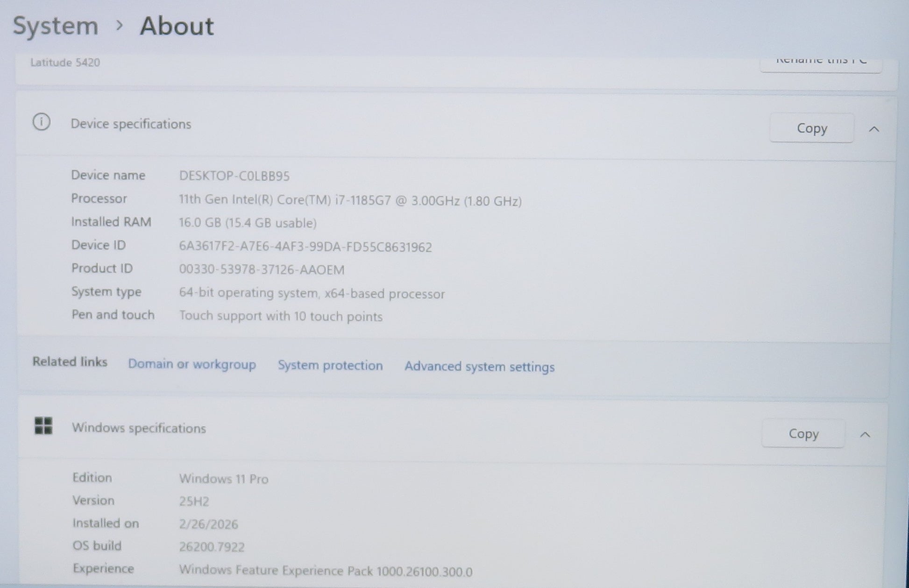Copy device specifications

(811, 128)
